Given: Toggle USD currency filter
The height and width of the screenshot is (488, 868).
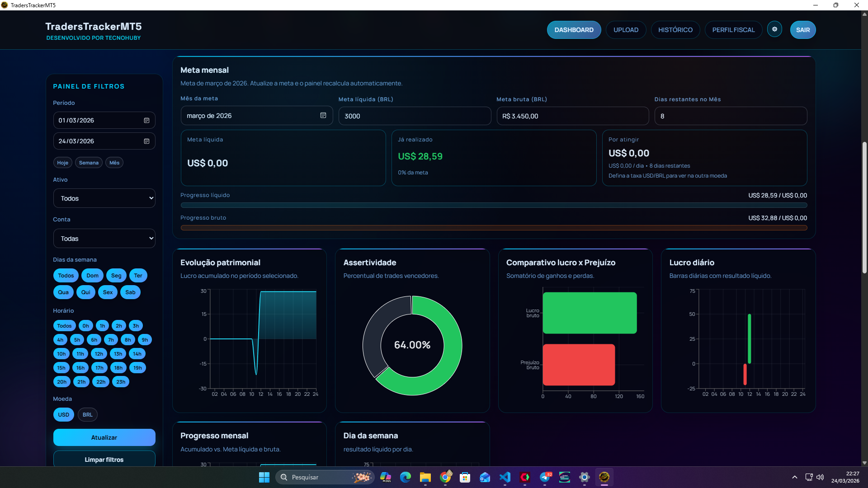Looking at the screenshot, I should tap(64, 415).
